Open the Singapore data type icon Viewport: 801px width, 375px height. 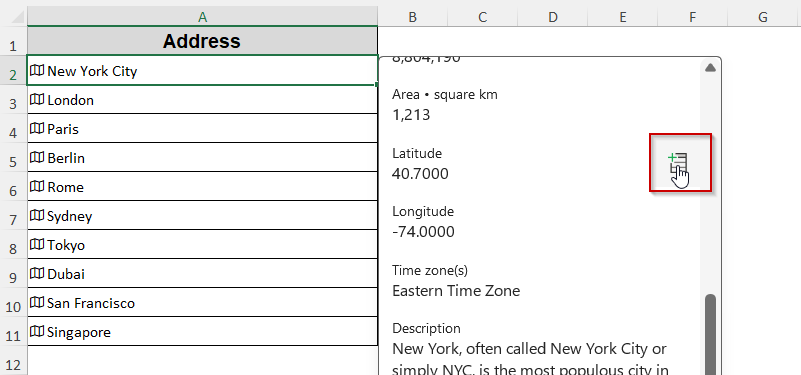coord(37,332)
